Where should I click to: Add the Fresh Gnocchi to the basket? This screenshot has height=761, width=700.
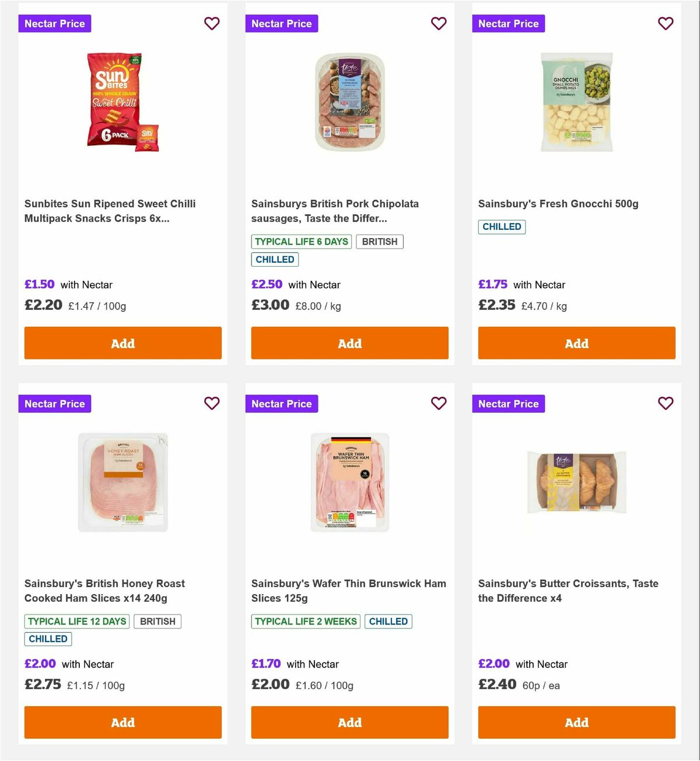[576, 343]
